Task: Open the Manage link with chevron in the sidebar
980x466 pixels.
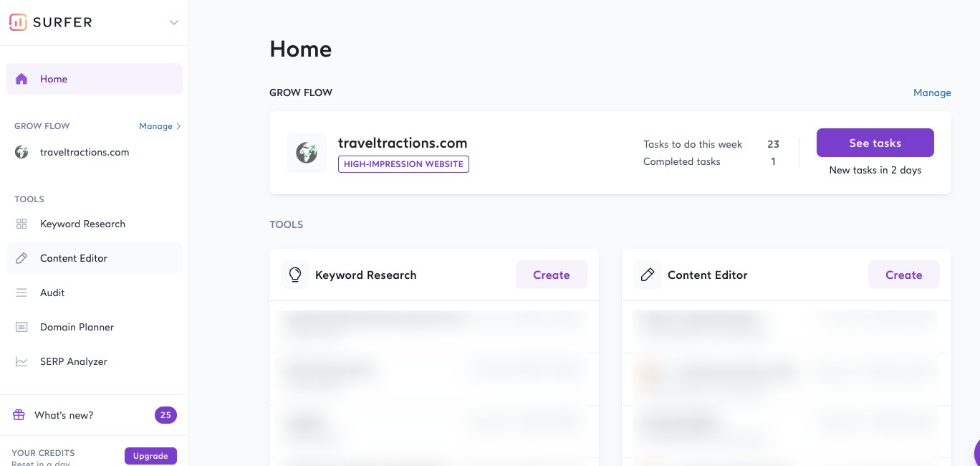Action: [x=160, y=126]
